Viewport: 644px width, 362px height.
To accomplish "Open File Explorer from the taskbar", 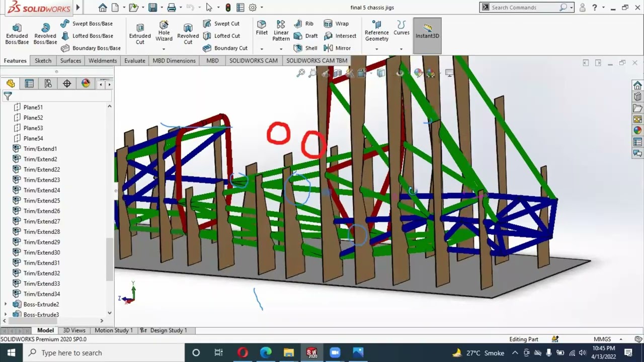I will pyautogui.click(x=289, y=352).
